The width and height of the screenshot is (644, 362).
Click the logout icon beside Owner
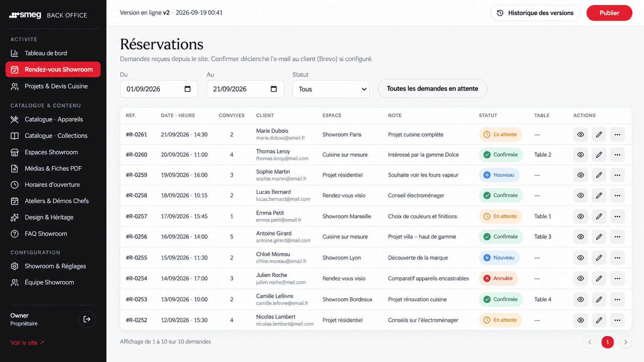pyautogui.click(x=87, y=319)
